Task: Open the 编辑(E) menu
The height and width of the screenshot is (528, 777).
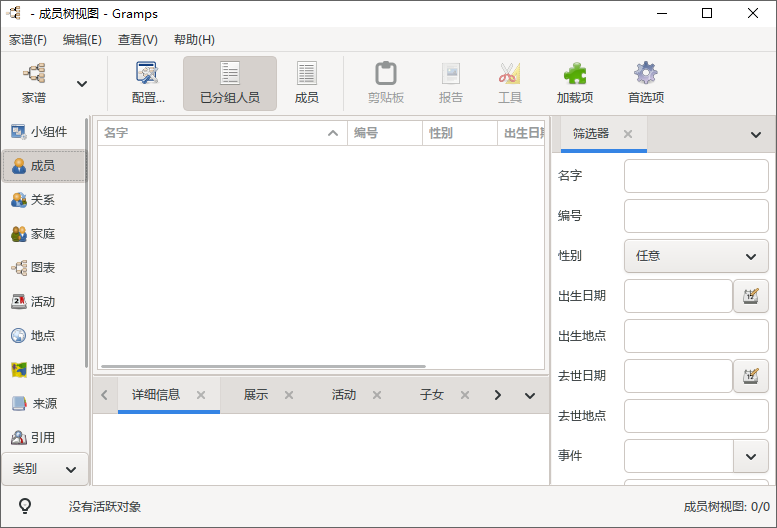Action: (x=82, y=40)
